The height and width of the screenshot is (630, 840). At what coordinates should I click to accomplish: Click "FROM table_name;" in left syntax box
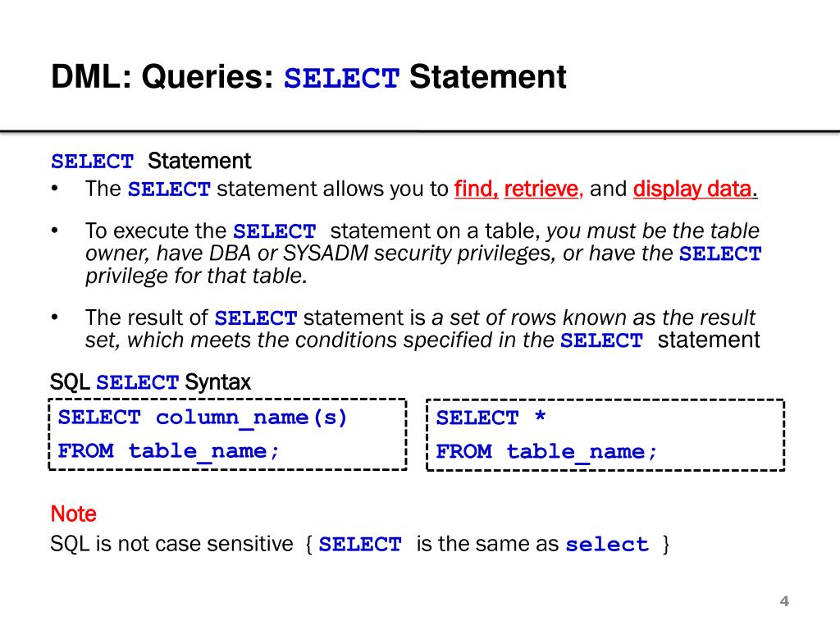point(168,451)
